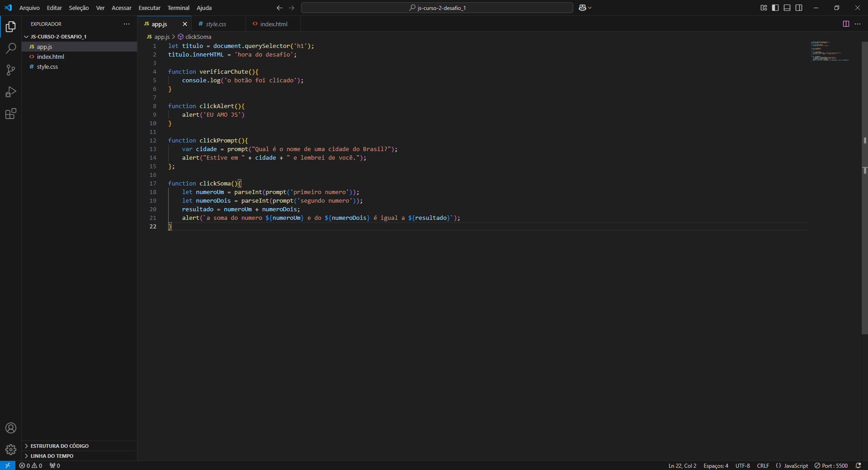Open the Editar menu
This screenshot has height=470, width=868.
[54, 8]
